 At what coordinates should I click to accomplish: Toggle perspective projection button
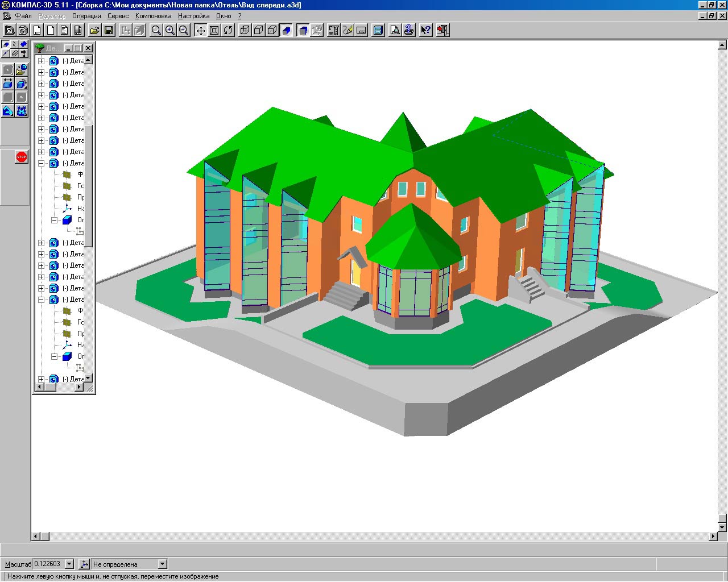303,30
